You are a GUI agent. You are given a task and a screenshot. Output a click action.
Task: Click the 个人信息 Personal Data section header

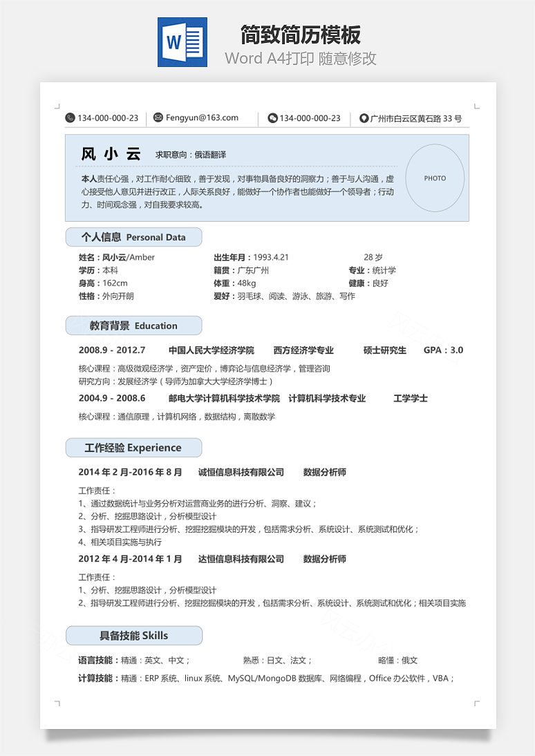click(133, 237)
